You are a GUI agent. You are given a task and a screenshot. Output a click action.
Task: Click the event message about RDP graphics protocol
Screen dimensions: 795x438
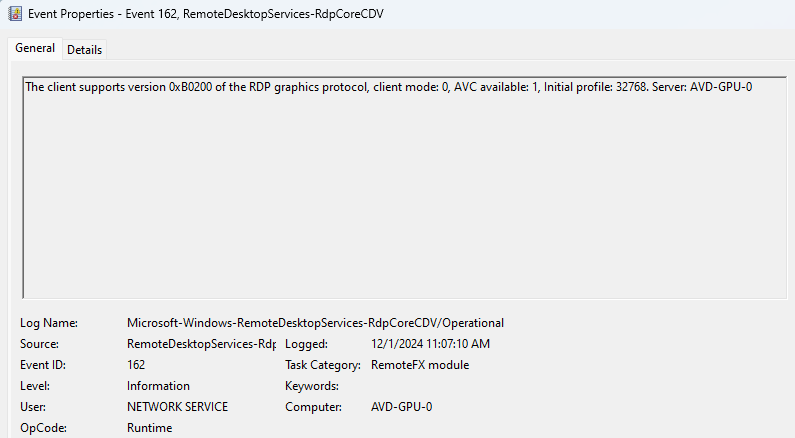pos(388,87)
